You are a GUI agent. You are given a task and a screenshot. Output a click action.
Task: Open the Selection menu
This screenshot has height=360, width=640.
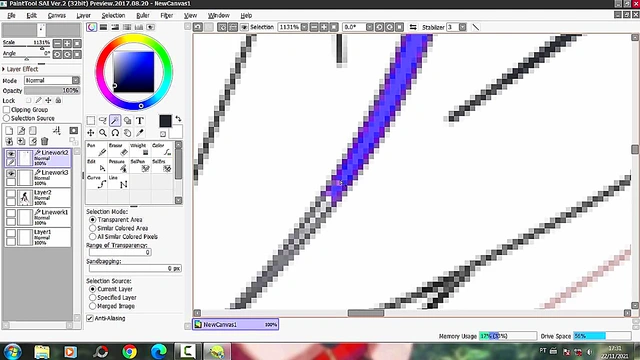click(113, 15)
